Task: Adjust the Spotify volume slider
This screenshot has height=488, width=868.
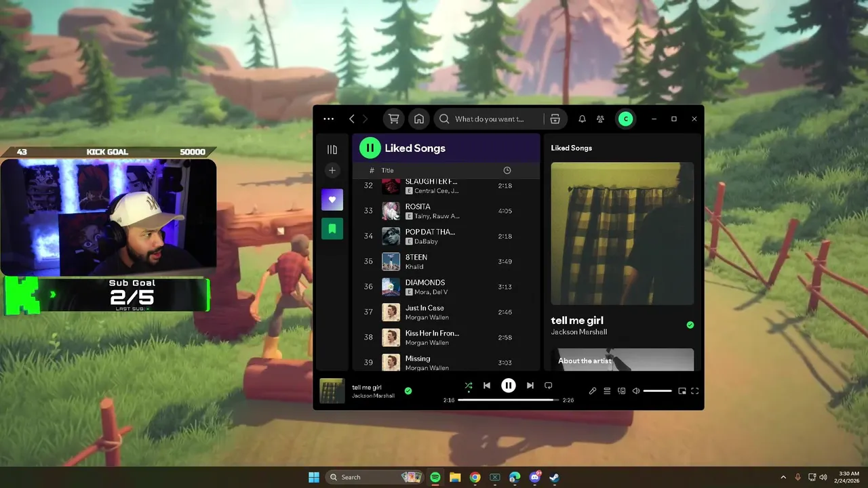Action: 657,391
